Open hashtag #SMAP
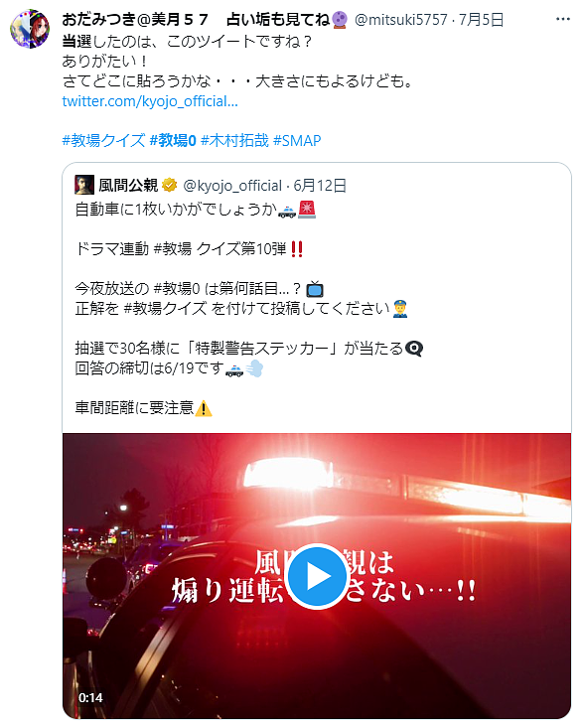 (297, 140)
